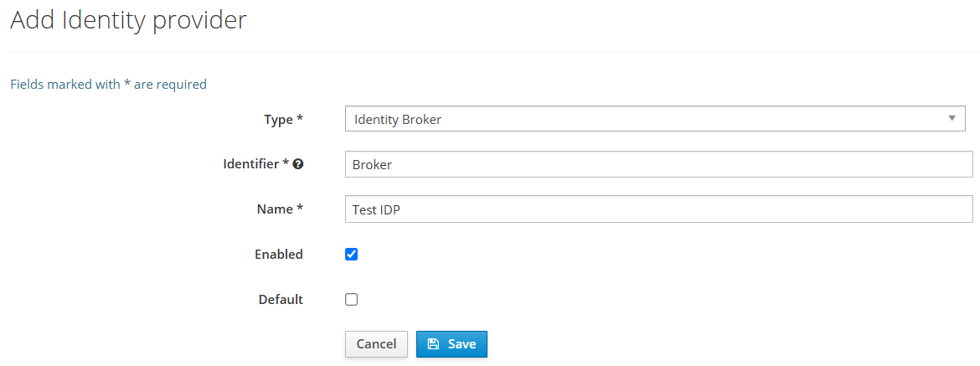Click the Cancel button
Viewport: 980px width, 366px height.
(x=376, y=344)
